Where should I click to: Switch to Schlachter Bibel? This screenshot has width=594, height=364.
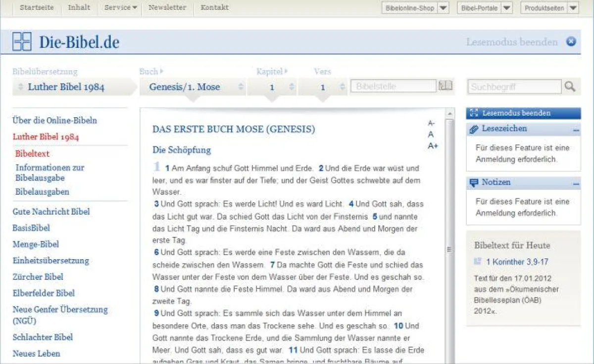pos(43,337)
